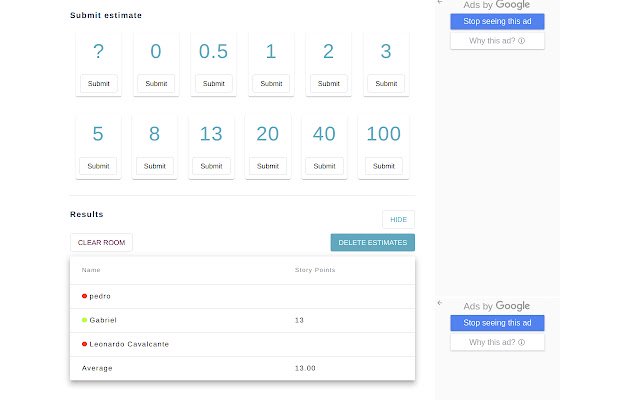Click the large '100' card number
The image size is (640, 400).
[384, 134]
